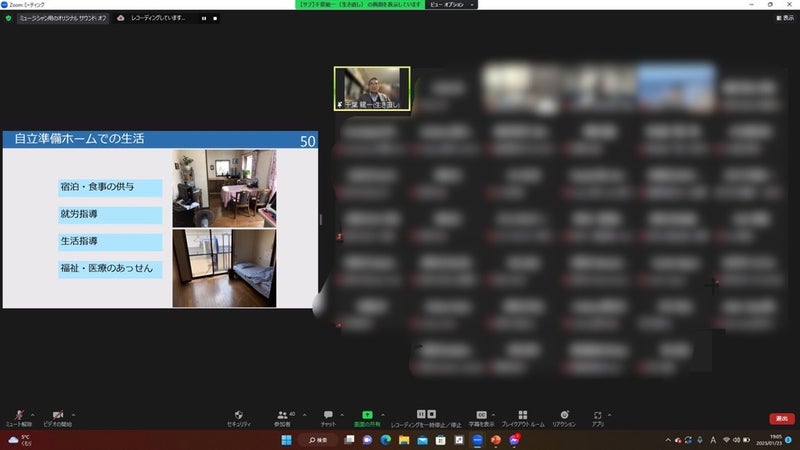Image resolution: width=800 pixels, height=450 pixels.
Task: Select the speaker video thumbnail
Action: [372, 88]
